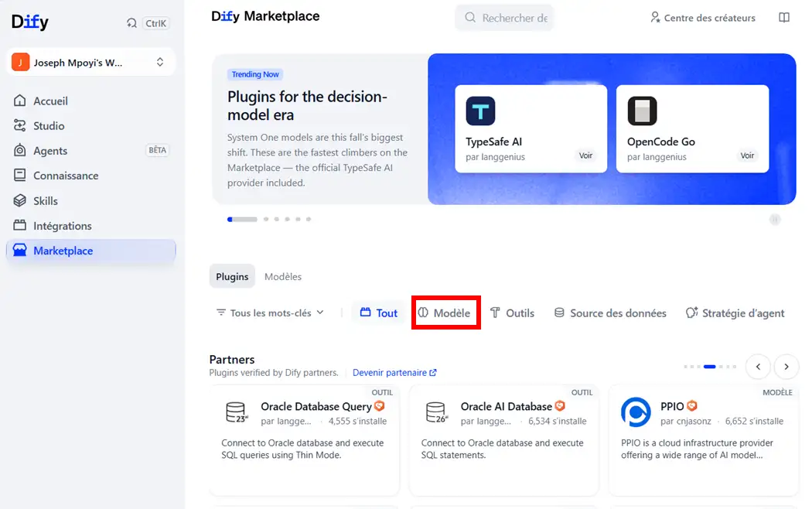
Task: Click the Marketplace storefront icon
Action: click(19, 250)
